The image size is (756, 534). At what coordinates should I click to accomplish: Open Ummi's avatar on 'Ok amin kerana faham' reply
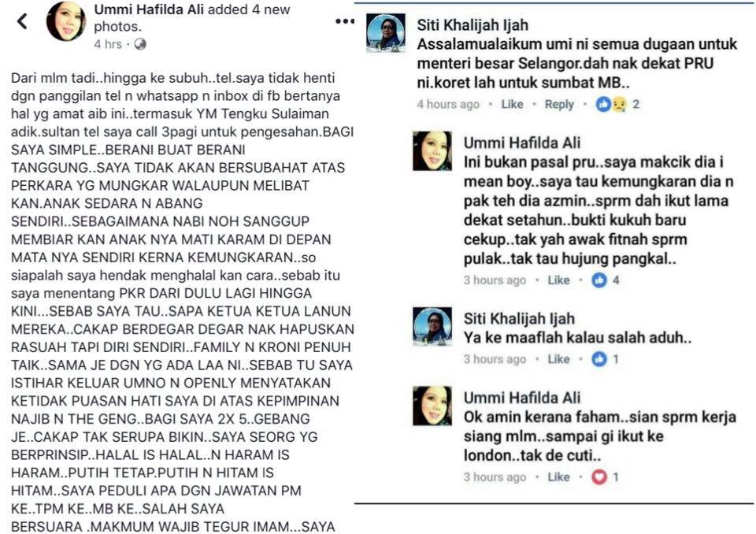pyautogui.click(x=432, y=406)
